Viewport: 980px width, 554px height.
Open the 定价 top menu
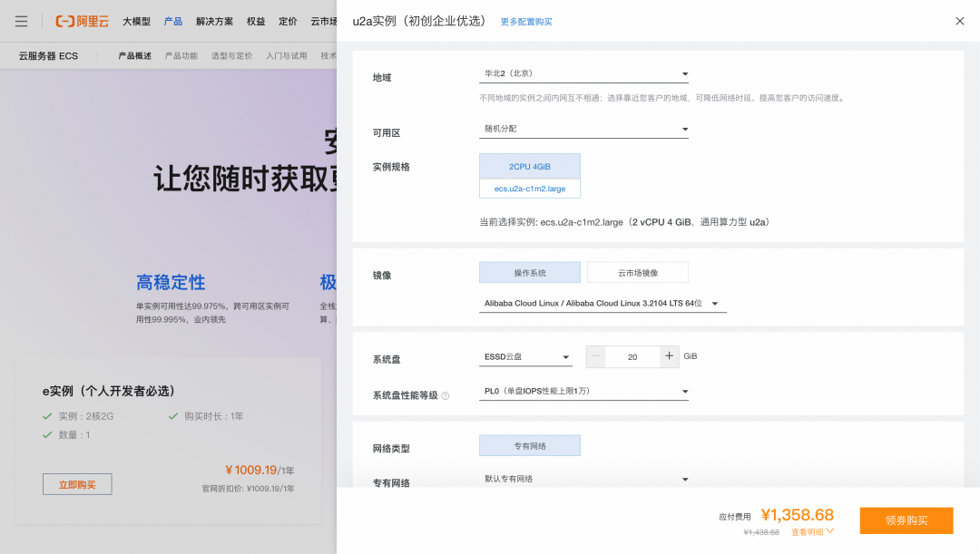[288, 21]
